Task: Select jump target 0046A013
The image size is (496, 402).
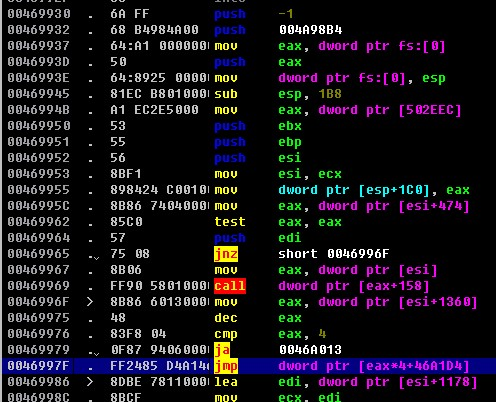Action: (x=311, y=350)
